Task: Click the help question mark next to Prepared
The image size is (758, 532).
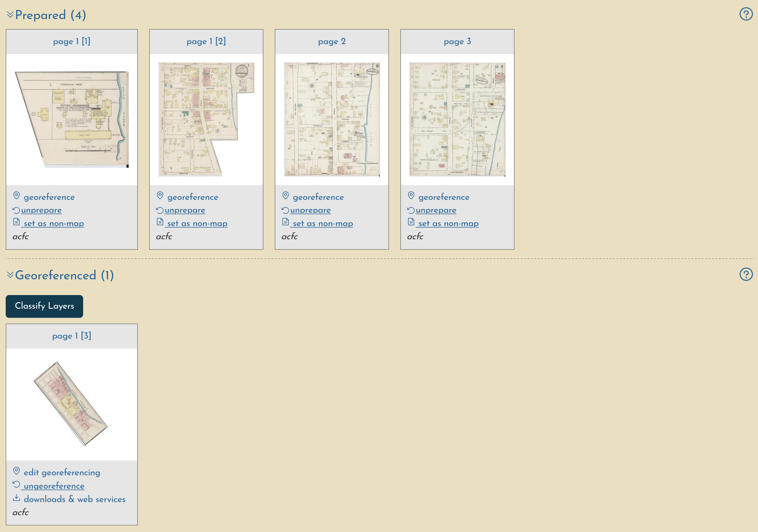Action: click(746, 14)
